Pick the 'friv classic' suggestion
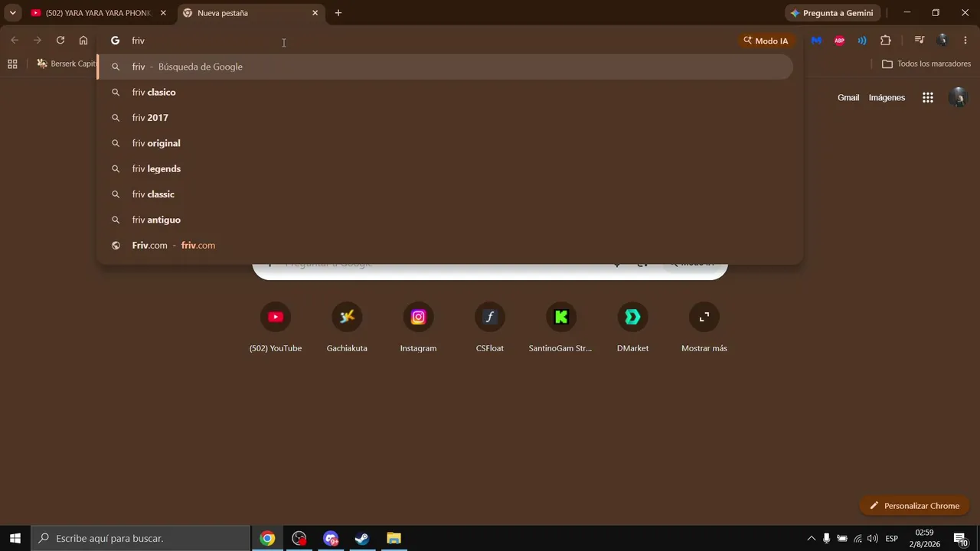This screenshot has width=980, height=551. pos(446,194)
